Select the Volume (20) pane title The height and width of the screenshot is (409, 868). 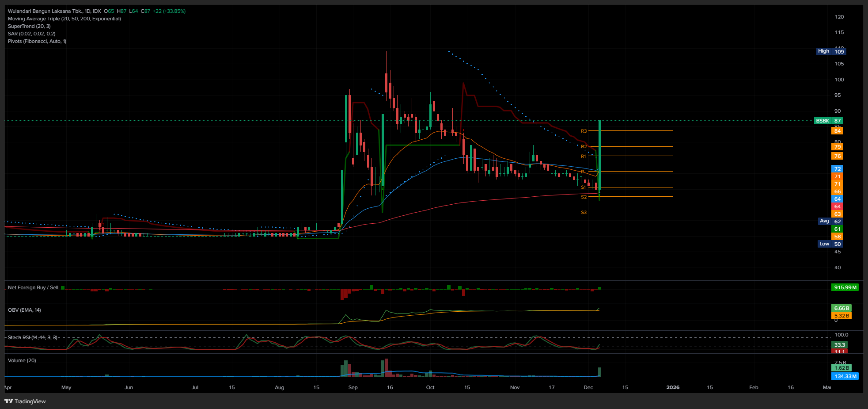[x=22, y=360]
